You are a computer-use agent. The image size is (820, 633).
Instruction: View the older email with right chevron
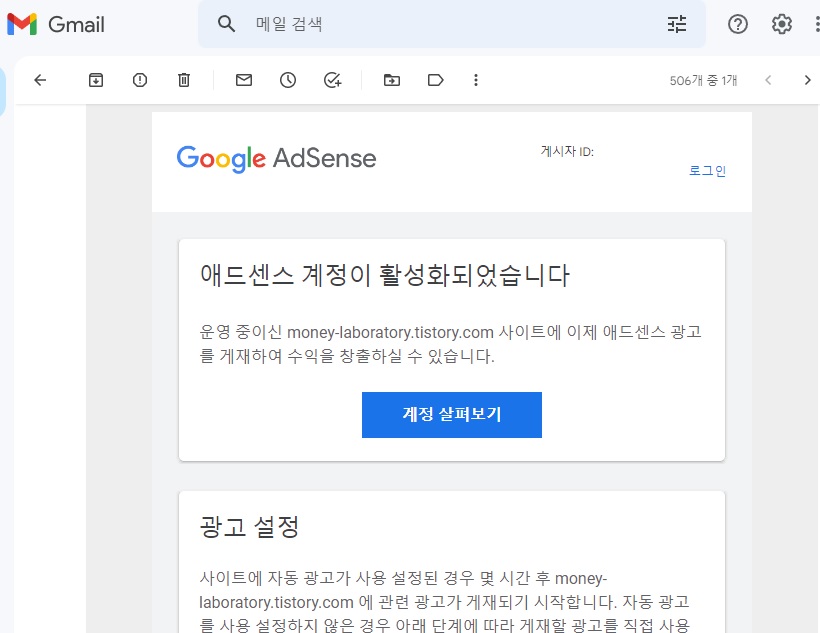[x=807, y=80]
